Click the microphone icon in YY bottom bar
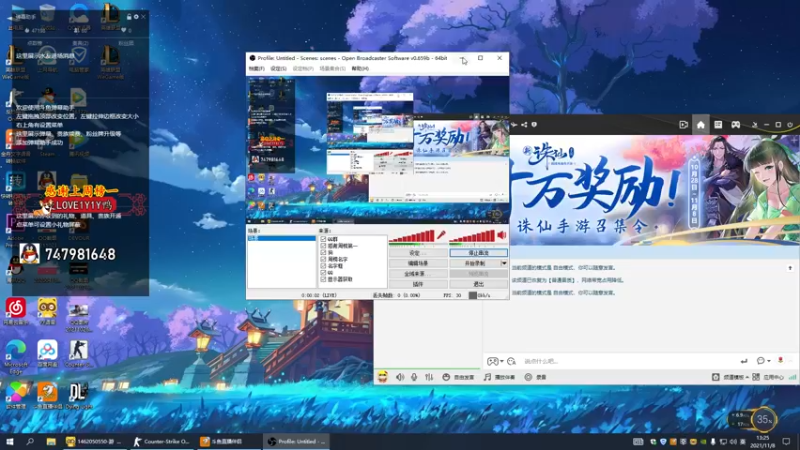 click(414, 377)
